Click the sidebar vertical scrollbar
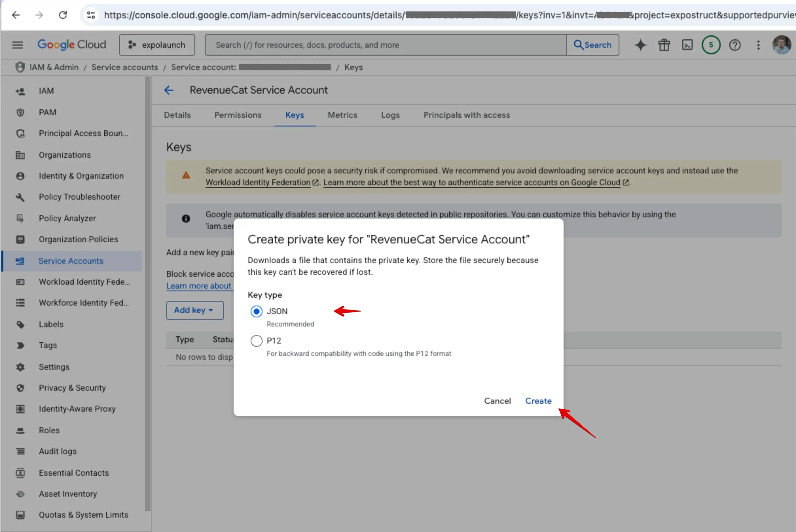 pos(148,293)
